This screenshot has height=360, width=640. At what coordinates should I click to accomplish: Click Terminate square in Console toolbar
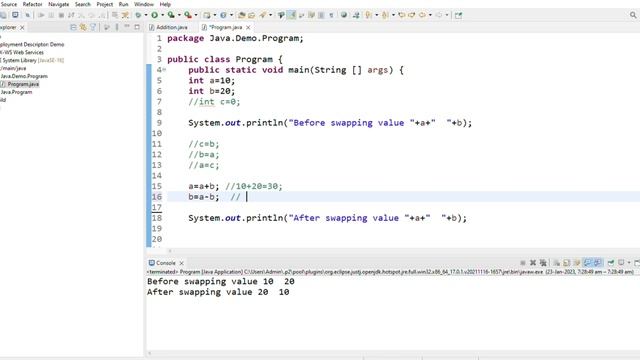point(523,263)
